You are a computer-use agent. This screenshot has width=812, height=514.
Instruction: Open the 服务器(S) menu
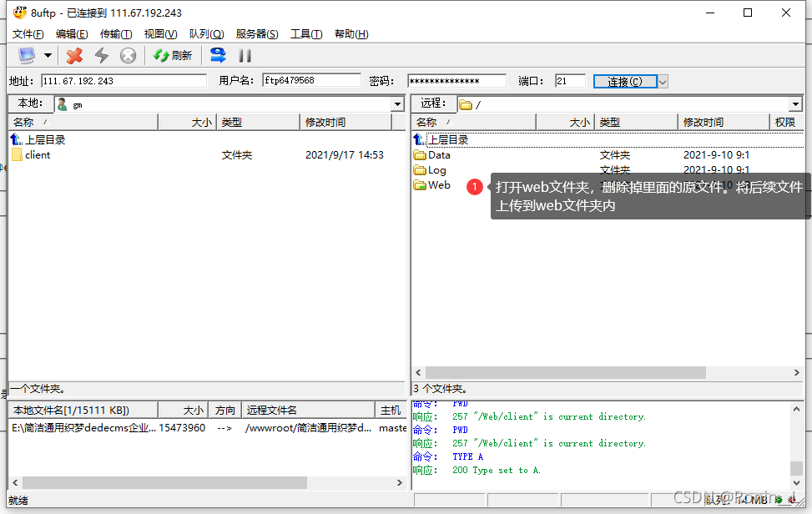257,33
